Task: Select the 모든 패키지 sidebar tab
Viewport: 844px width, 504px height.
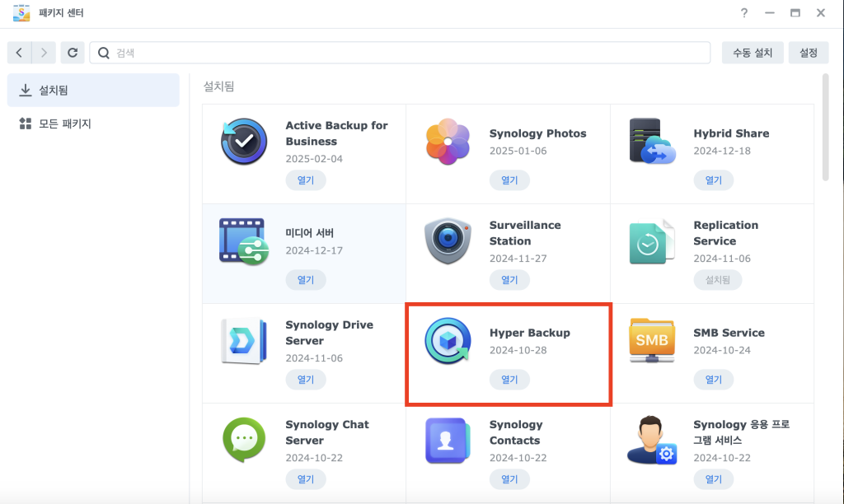Action: point(93,124)
